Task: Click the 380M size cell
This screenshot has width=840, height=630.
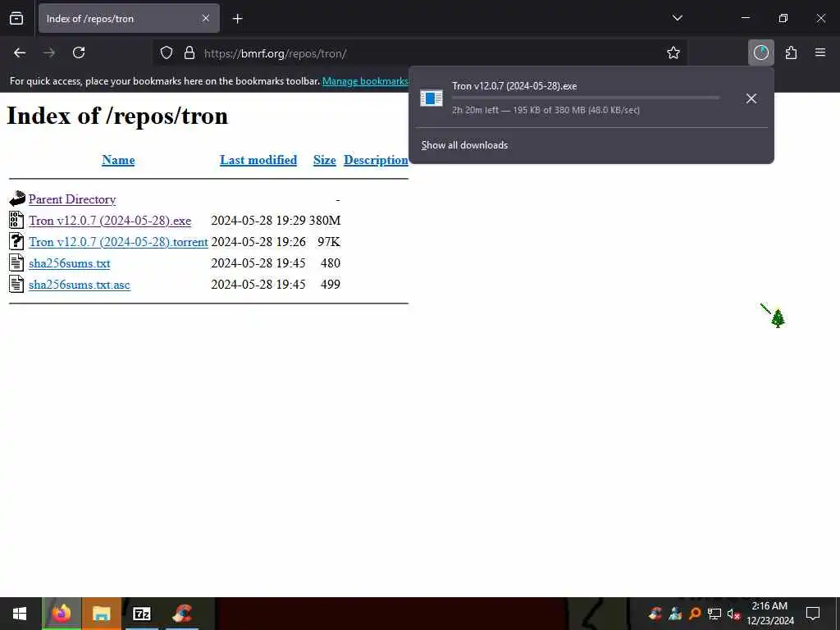Action: (325, 221)
